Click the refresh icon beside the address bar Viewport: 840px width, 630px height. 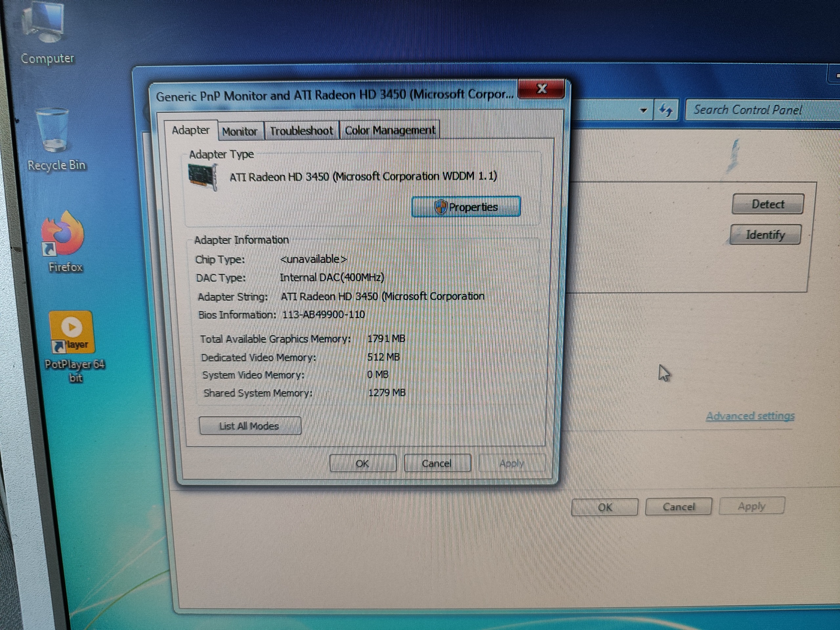pyautogui.click(x=665, y=111)
